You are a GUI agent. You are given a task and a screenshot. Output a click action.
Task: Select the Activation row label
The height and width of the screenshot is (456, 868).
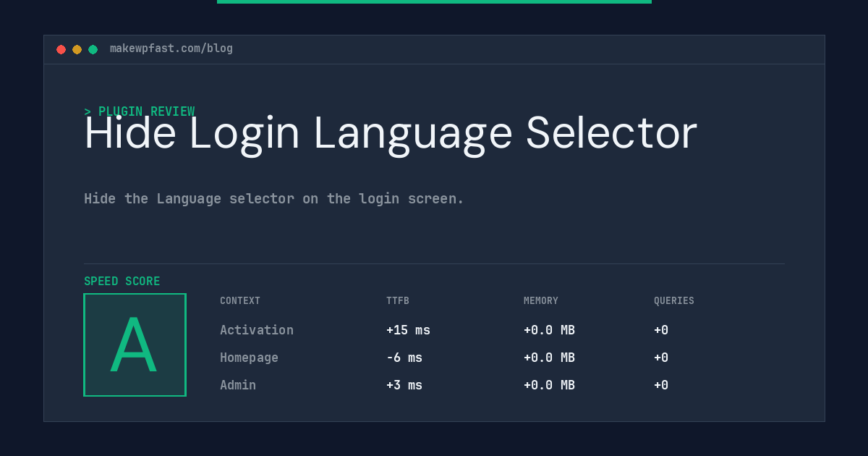(x=257, y=330)
